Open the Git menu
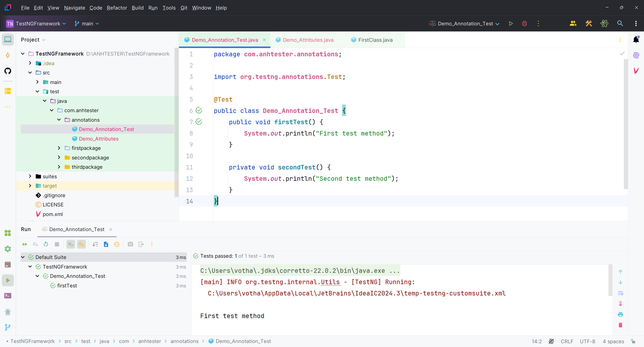 click(x=184, y=8)
